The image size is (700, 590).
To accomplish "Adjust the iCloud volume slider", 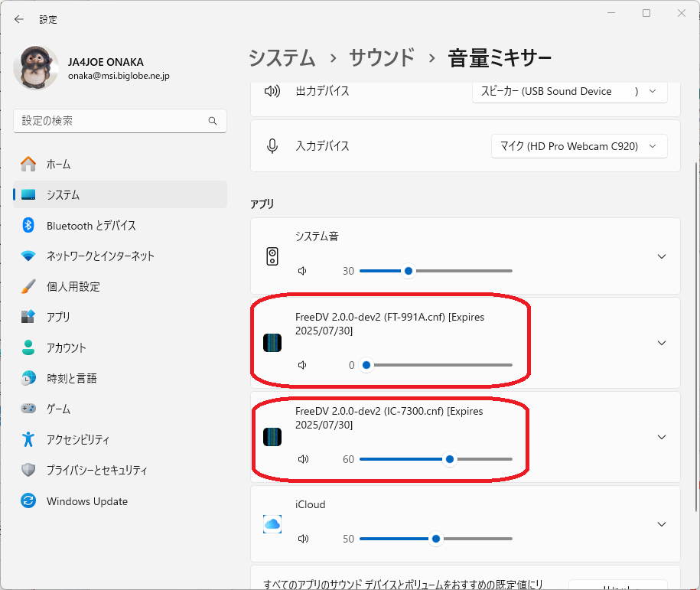I will 436,539.
